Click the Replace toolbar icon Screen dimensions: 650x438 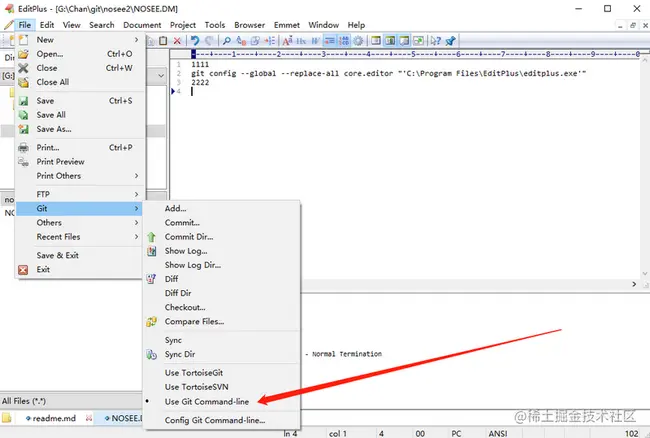(x=241, y=41)
